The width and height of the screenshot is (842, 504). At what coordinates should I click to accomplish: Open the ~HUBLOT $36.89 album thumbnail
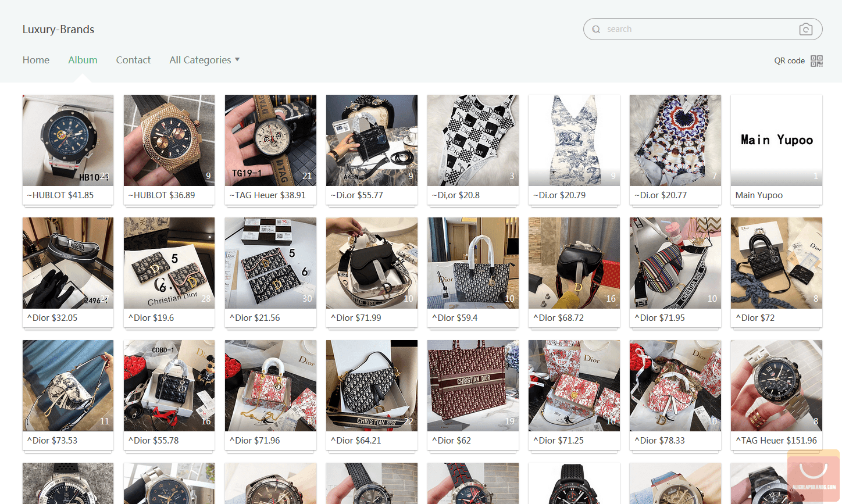click(169, 140)
